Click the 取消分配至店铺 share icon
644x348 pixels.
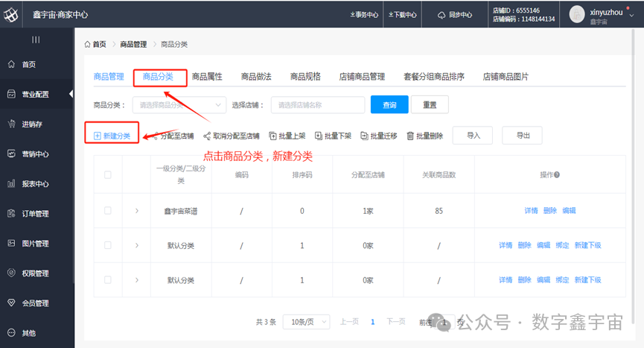point(207,136)
